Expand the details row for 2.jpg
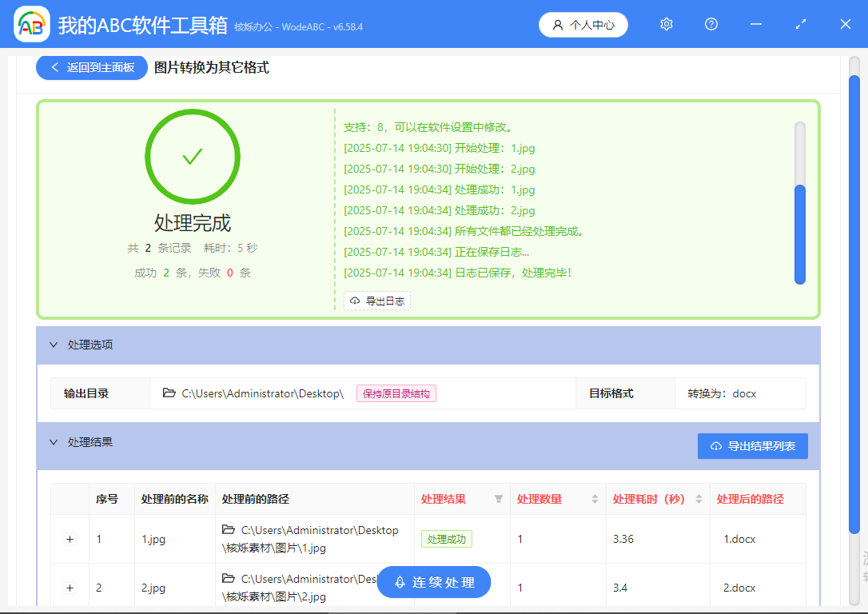This screenshot has width=868, height=614. (70, 588)
